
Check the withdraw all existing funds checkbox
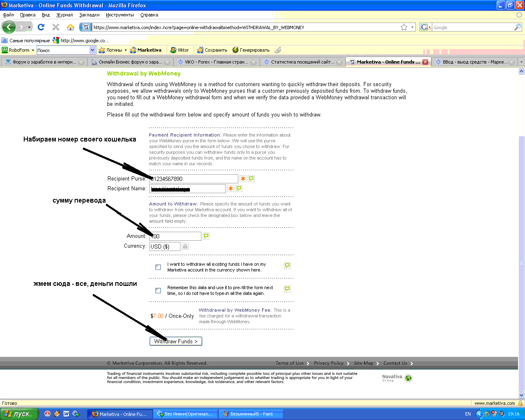click(158, 267)
